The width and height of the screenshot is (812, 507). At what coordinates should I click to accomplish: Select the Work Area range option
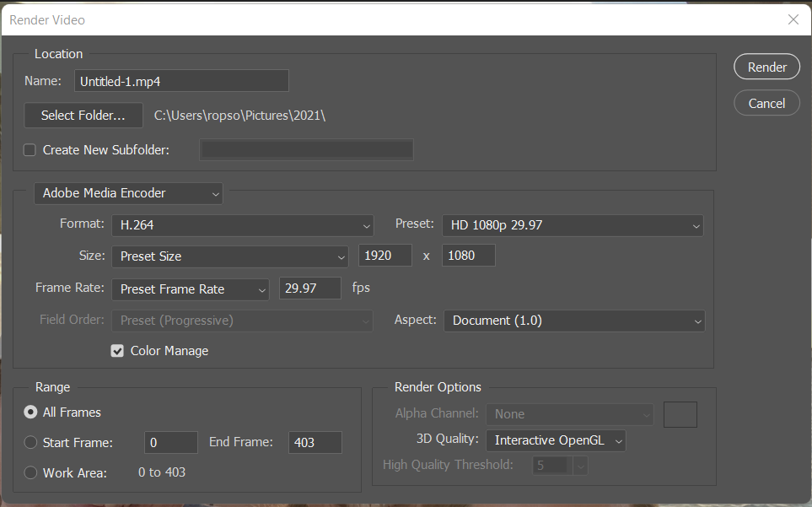click(x=30, y=473)
